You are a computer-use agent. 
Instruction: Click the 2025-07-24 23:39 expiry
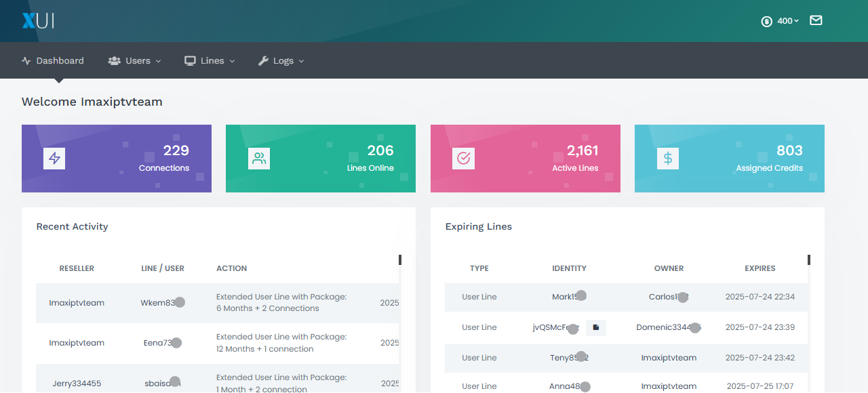pyautogui.click(x=760, y=327)
